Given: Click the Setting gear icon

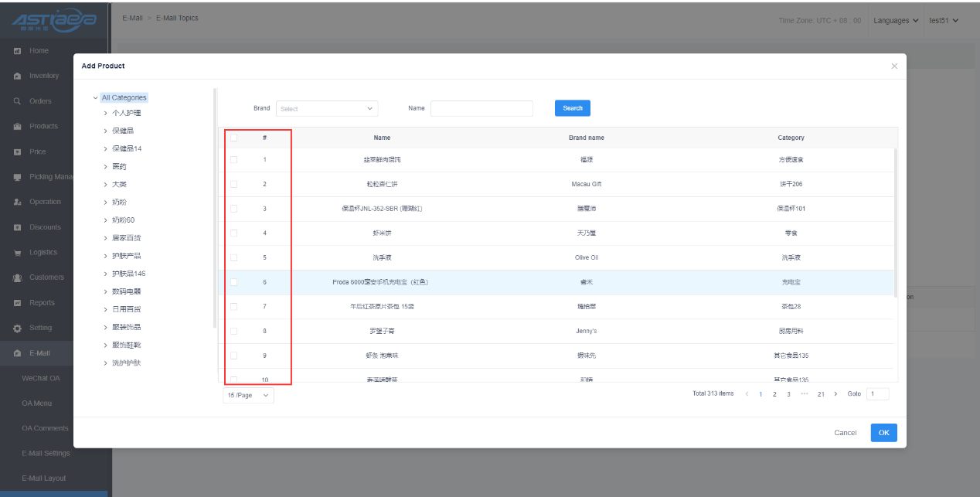Looking at the screenshot, I should [x=17, y=328].
